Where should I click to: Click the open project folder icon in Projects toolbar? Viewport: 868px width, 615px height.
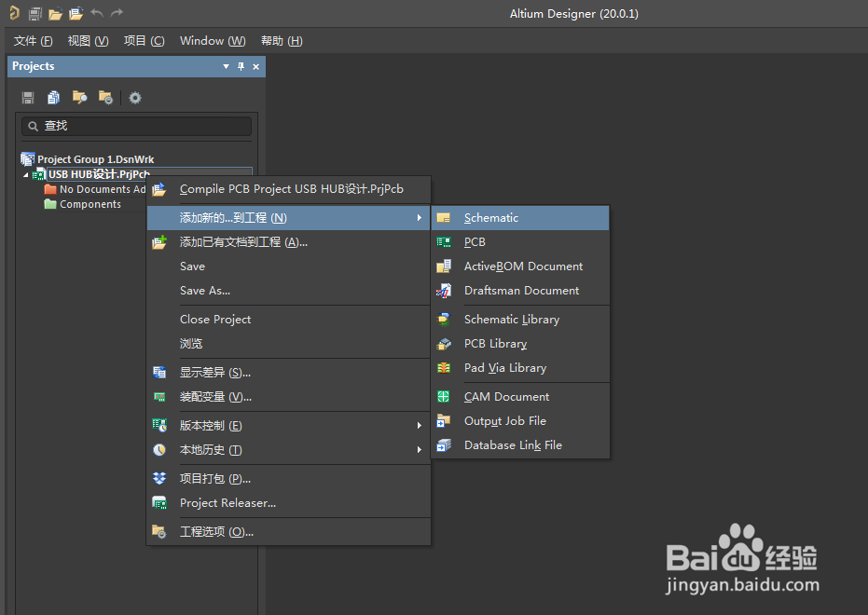coord(80,98)
